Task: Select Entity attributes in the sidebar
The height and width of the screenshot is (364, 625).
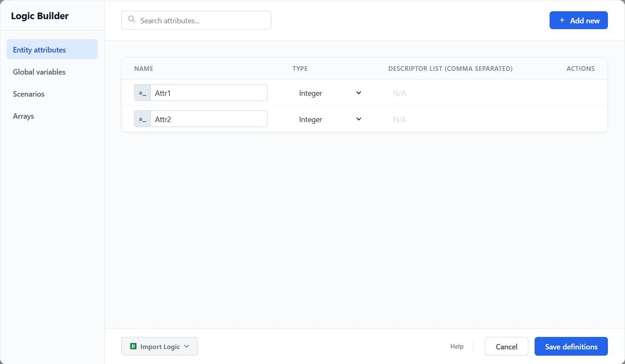Action: click(52, 49)
